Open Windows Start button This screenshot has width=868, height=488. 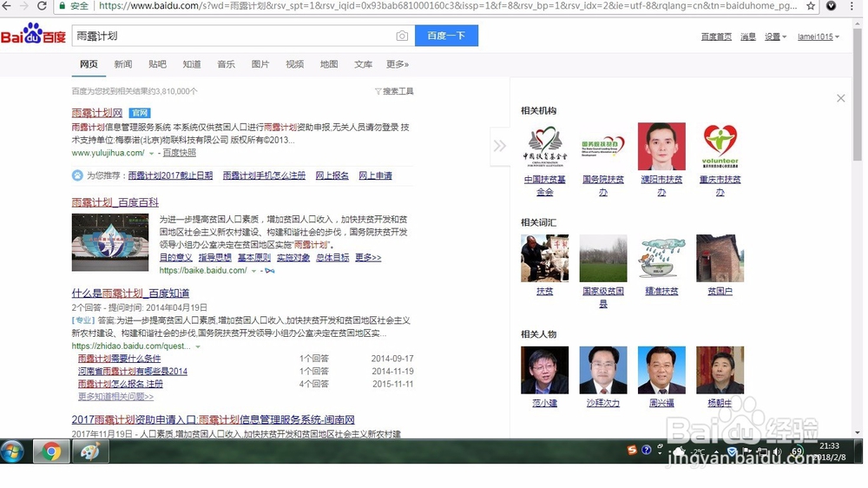[x=12, y=452]
